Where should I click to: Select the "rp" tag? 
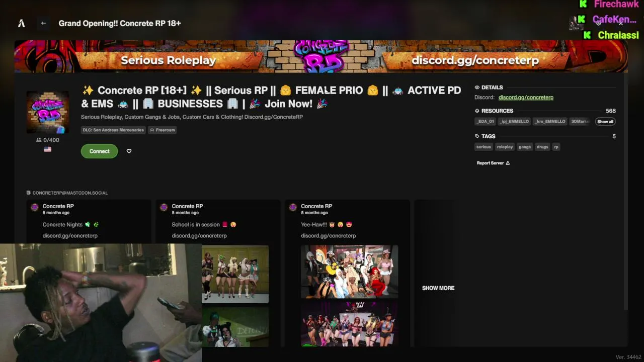[x=556, y=147]
